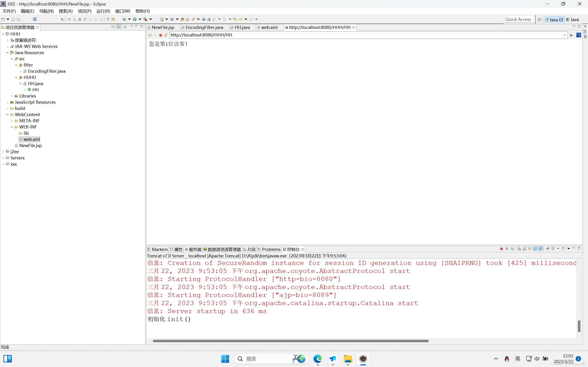Image resolution: width=588 pixels, height=367 pixels.
Task: Expand the Libraries node
Action: [x=12, y=96]
